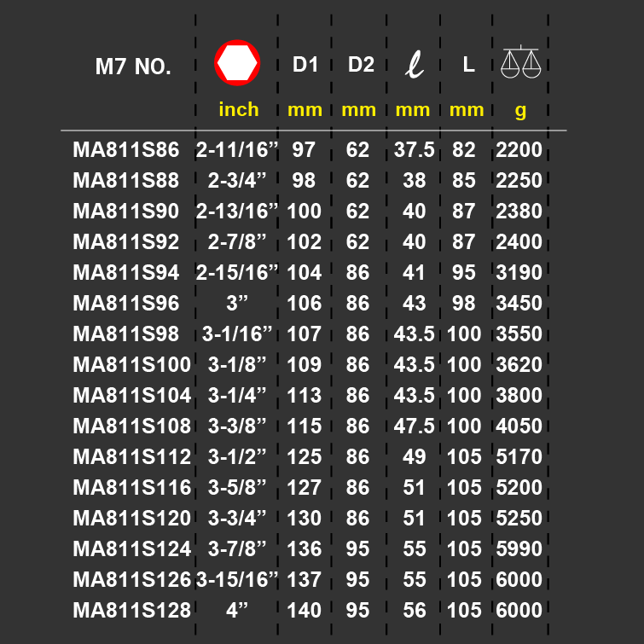The image size is (644, 644).
Task: Click the 3-1/2” size value
Action: pyautogui.click(x=237, y=456)
